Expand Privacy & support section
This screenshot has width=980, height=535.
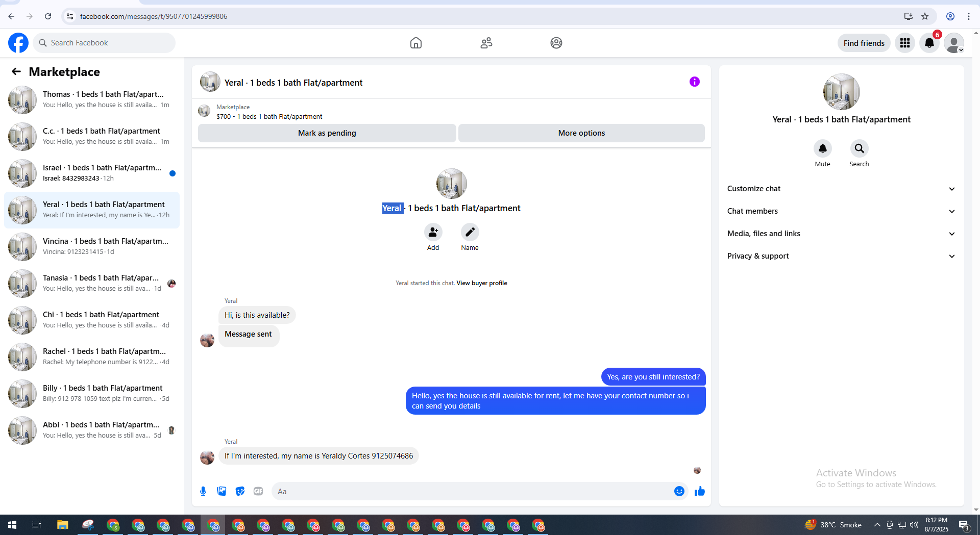pyautogui.click(x=841, y=256)
